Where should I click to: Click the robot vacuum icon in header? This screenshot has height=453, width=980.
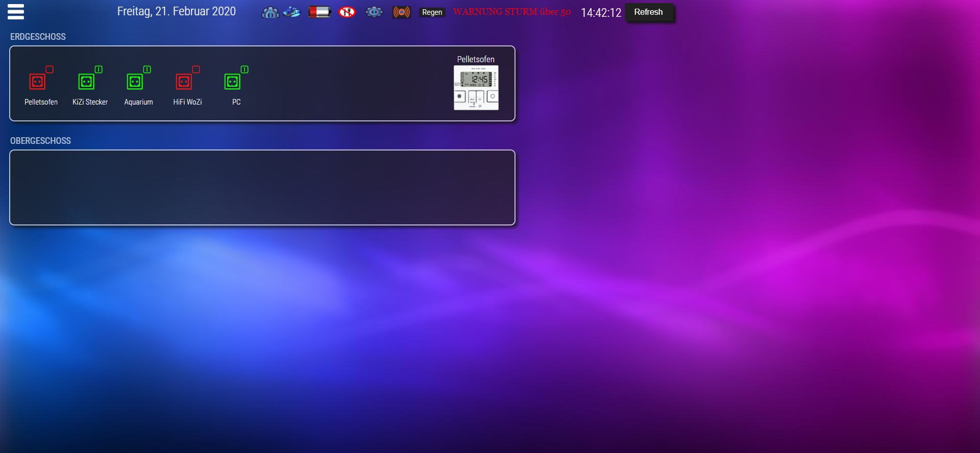pos(292,12)
